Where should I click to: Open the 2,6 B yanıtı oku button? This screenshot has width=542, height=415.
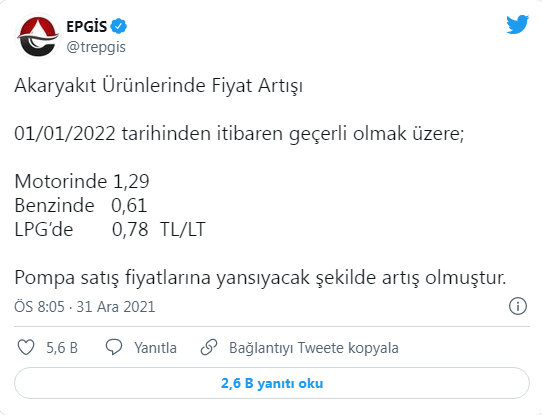[x=272, y=383]
